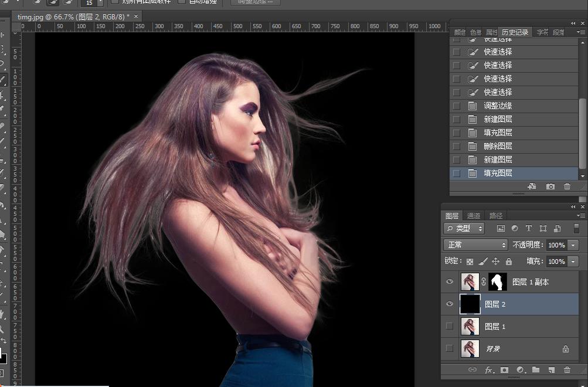Create new document from current history state
Image resolution: width=588 pixels, height=387 pixels.
[532, 186]
